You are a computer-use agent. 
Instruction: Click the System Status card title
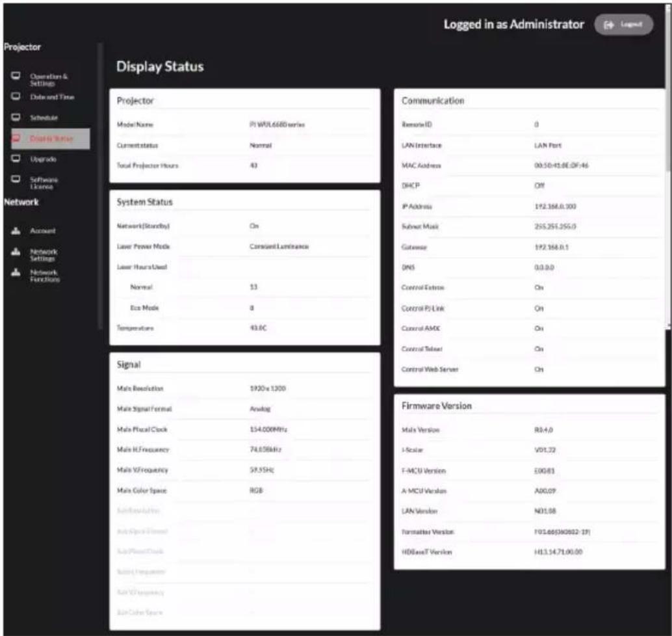click(144, 202)
